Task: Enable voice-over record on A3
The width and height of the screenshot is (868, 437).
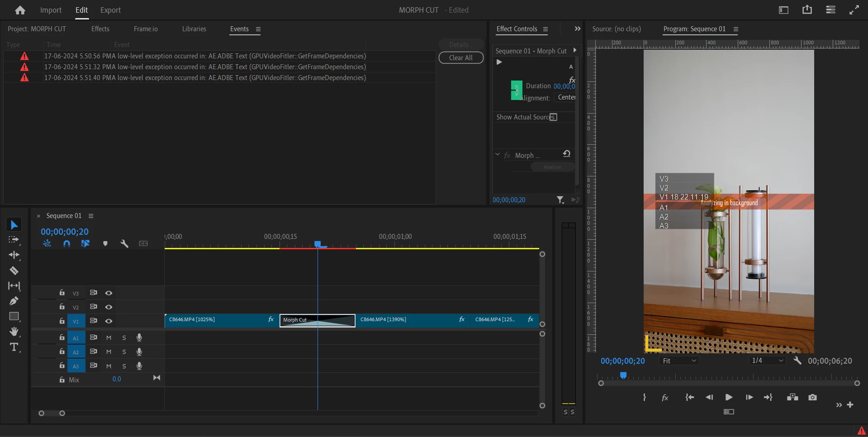Action: (x=139, y=366)
